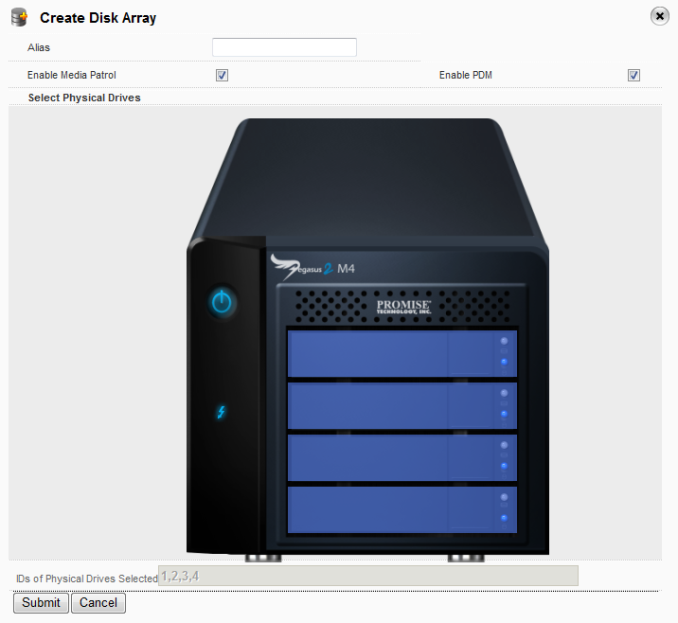Click the Alias label
Image resolution: width=678 pixels, height=623 pixels.
tap(38, 48)
